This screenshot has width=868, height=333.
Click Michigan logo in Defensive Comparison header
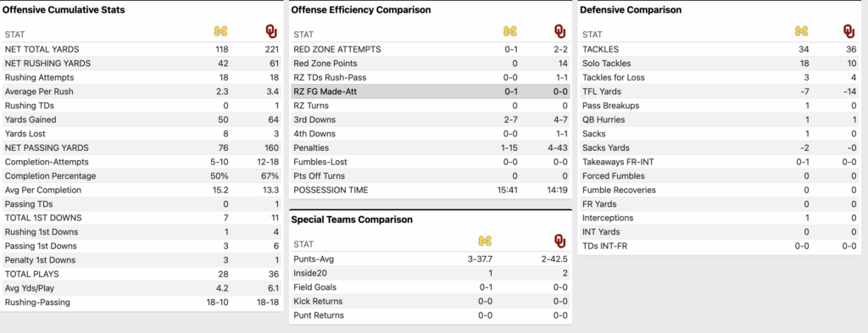pos(802,31)
